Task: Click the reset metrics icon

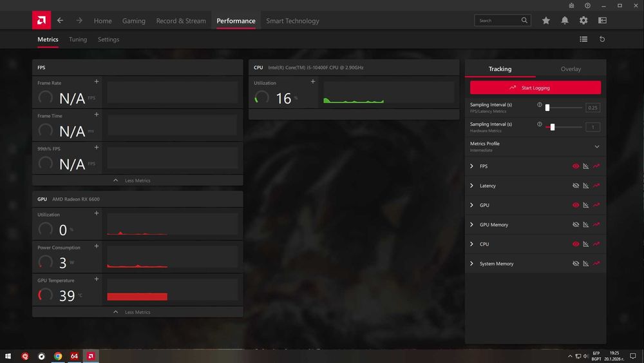Action: point(602,39)
